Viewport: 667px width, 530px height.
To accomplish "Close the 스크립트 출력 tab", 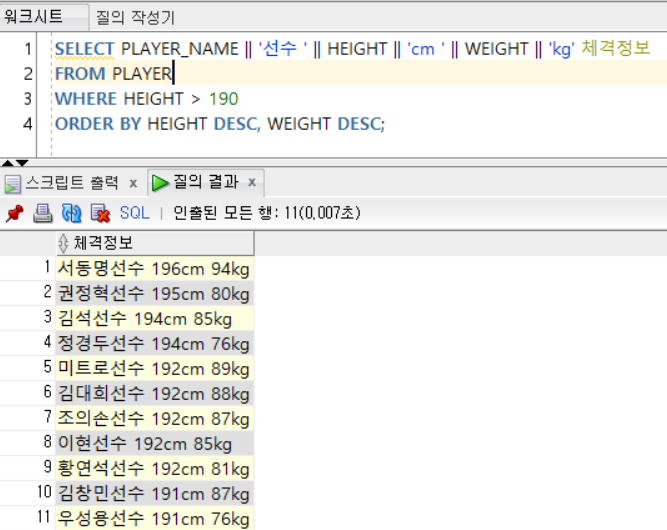I will 133,183.
